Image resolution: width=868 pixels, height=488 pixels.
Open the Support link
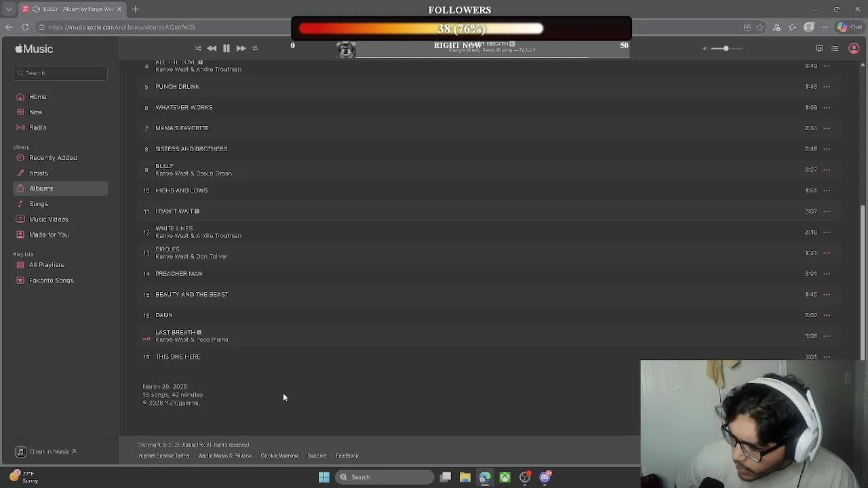(x=317, y=455)
